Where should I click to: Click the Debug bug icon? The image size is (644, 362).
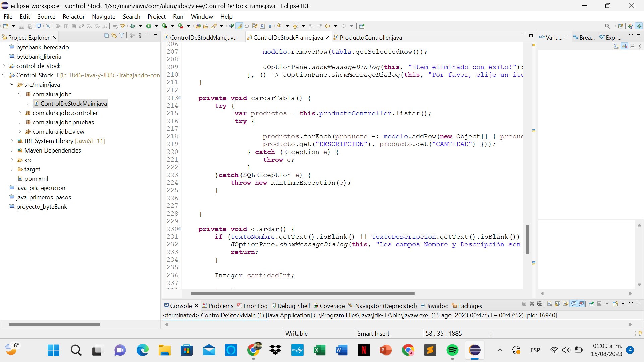pyautogui.click(x=132, y=26)
